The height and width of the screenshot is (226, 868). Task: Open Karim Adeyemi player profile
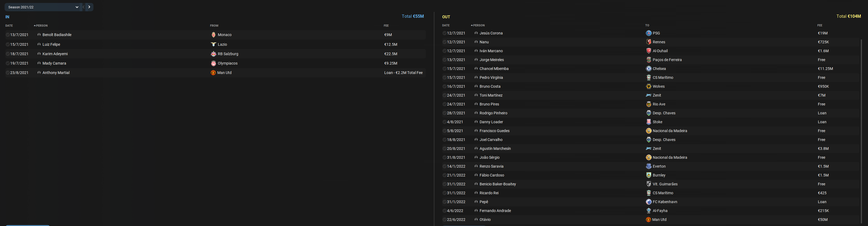coord(55,54)
